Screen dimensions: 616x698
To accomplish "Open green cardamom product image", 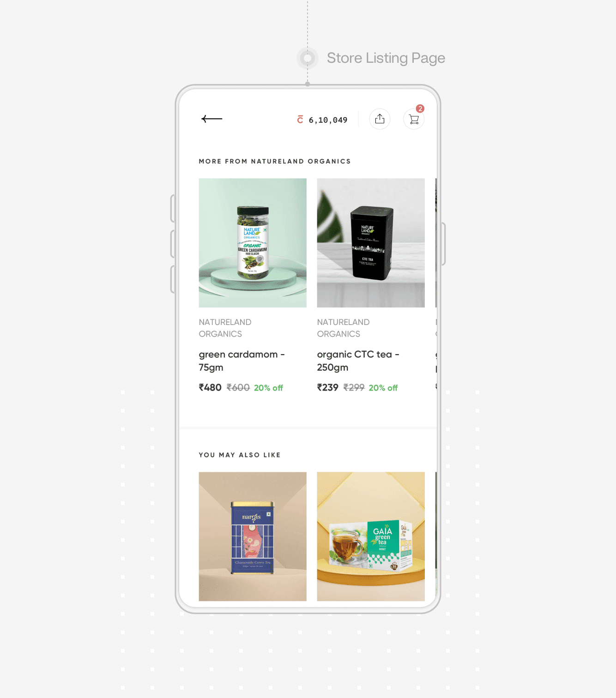I will (x=253, y=243).
